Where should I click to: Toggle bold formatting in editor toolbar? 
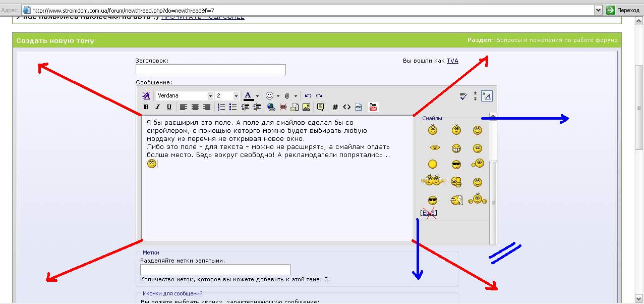click(146, 107)
